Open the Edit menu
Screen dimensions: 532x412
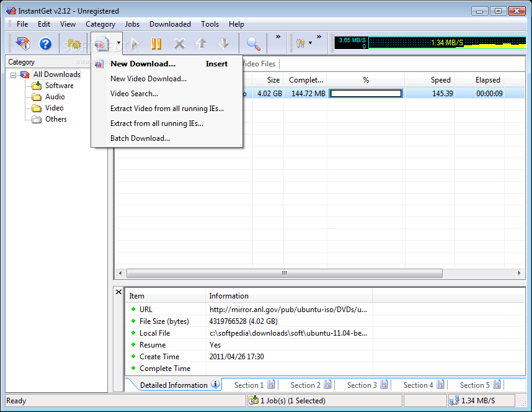coord(44,24)
